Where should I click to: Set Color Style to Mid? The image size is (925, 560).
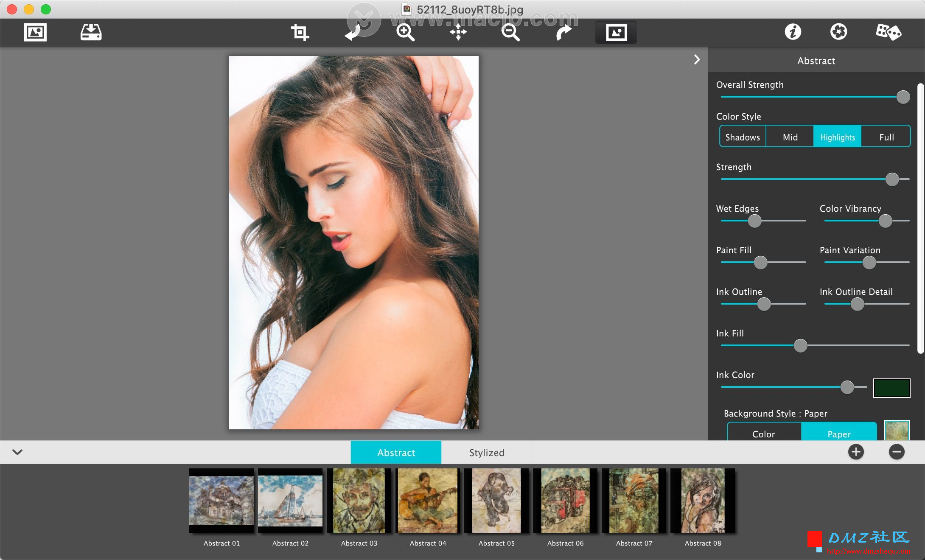pos(790,137)
